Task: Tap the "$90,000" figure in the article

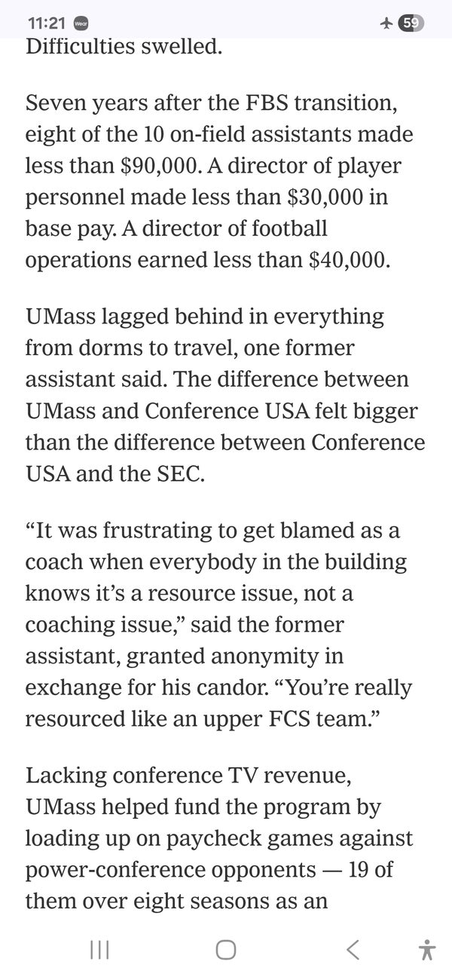Action: coord(158,166)
